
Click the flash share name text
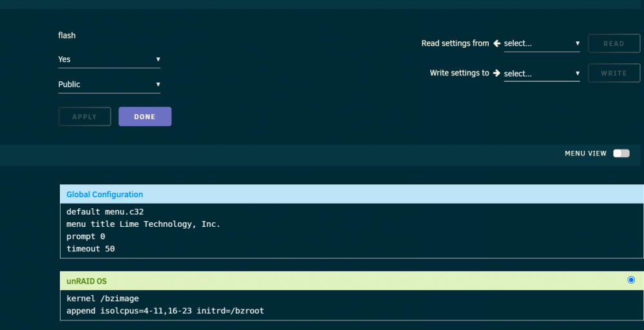(x=67, y=35)
